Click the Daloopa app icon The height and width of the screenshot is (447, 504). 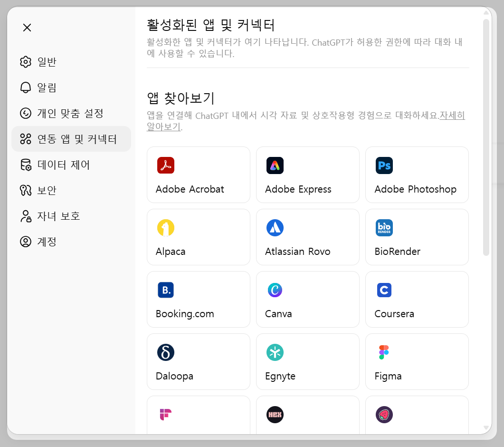(x=166, y=352)
